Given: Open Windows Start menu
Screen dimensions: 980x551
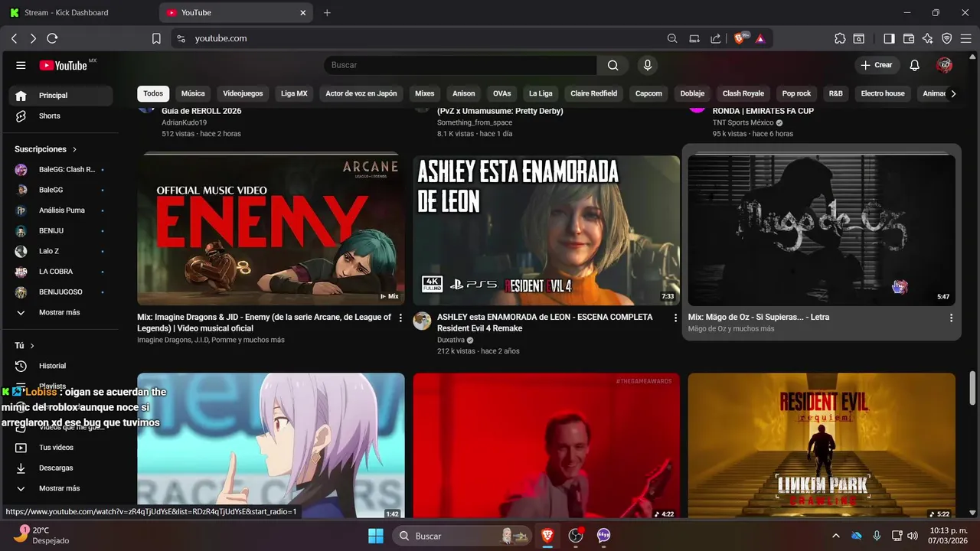Looking at the screenshot, I should pos(376,536).
